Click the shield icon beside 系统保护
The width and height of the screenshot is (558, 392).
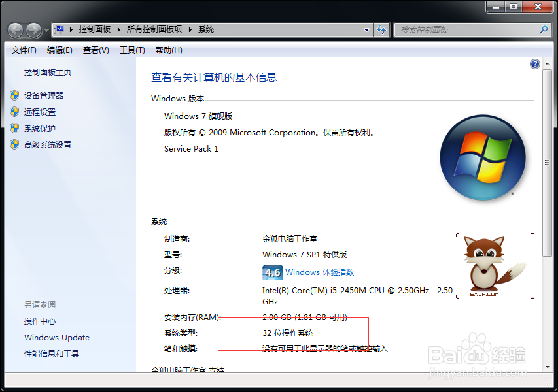[14, 128]
